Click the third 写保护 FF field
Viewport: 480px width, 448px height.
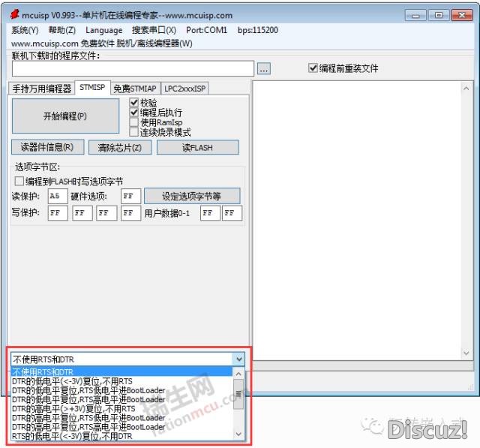[x=106, y=213]
